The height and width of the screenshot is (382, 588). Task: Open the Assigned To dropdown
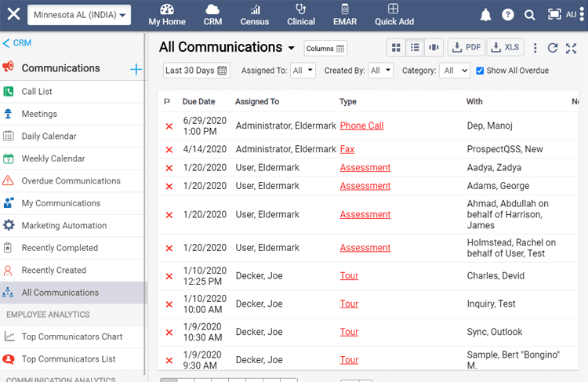point(303,71)
